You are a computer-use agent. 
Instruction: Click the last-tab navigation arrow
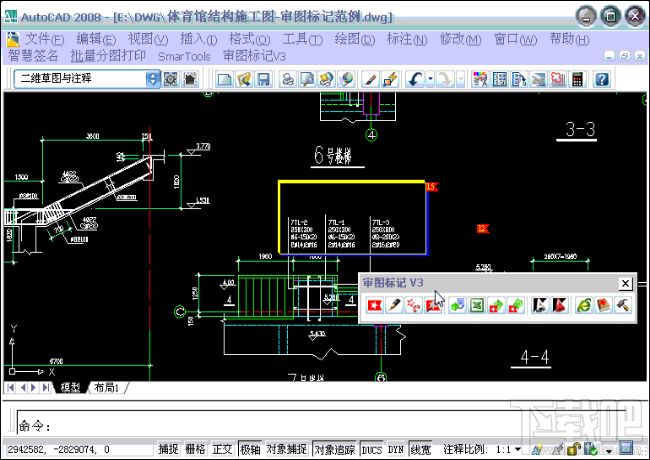click(46, 388)
